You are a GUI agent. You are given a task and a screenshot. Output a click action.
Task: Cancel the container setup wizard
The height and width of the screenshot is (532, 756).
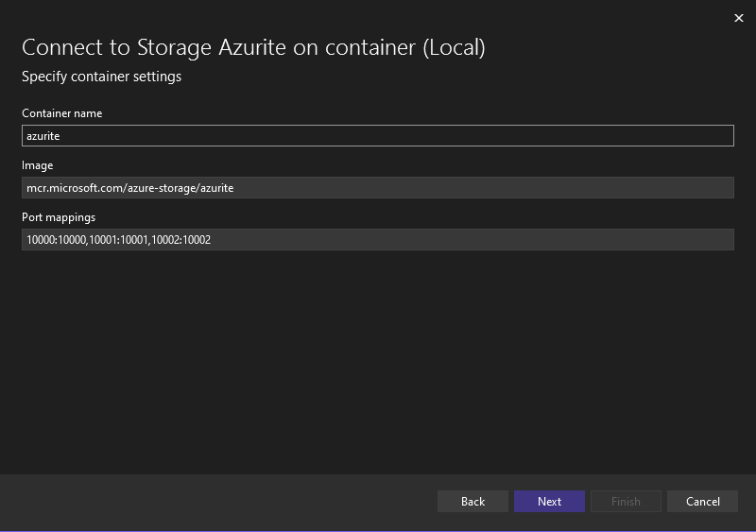702,502
